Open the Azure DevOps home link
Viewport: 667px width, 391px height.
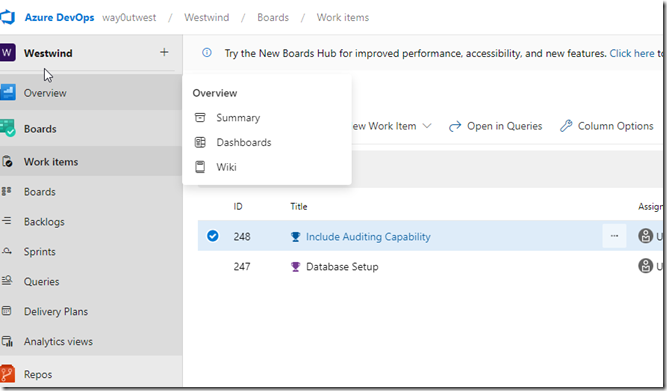coord(59,17)
